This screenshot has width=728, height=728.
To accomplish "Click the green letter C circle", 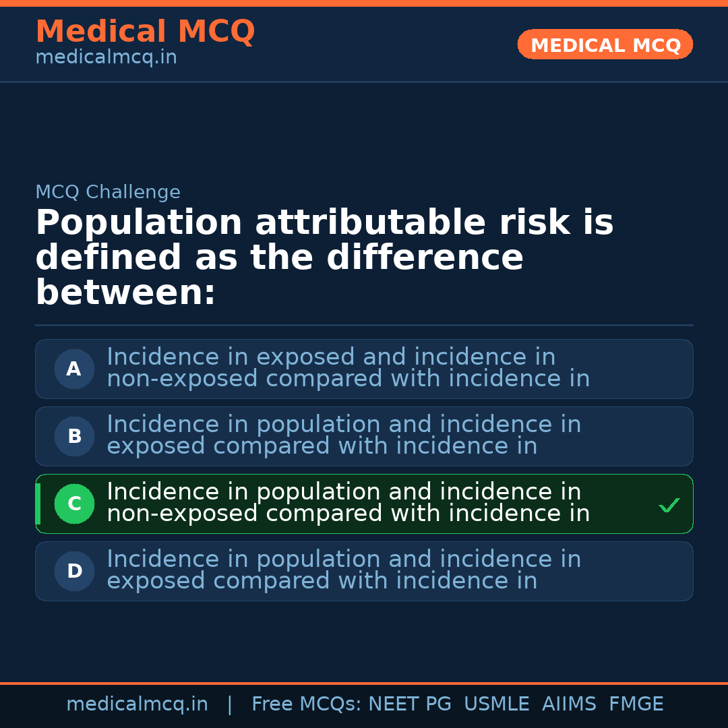I will click(x=74, y=504).
